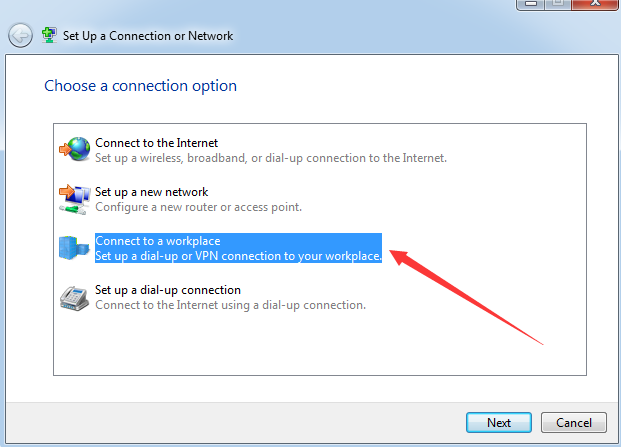Click the dial-up or VPN connection description

[x=238, y=256]
